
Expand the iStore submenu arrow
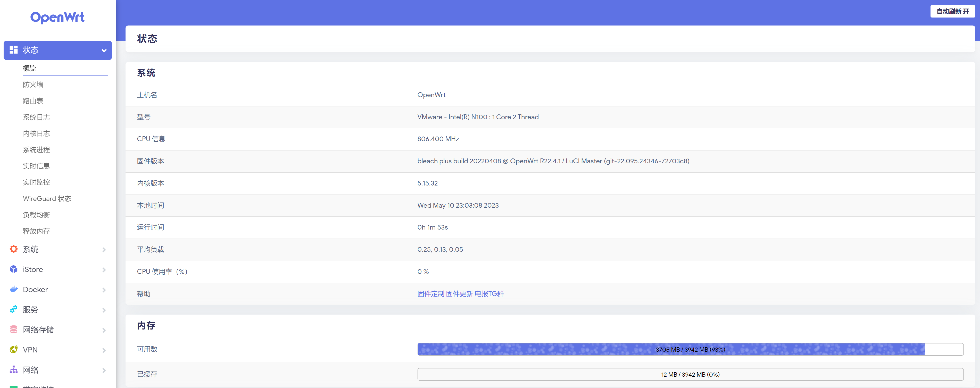[104, 270]
